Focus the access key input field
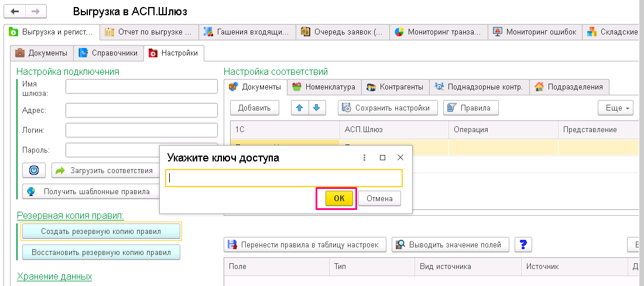The width and height of the screenshot is (644, 286). coord(284,178)
